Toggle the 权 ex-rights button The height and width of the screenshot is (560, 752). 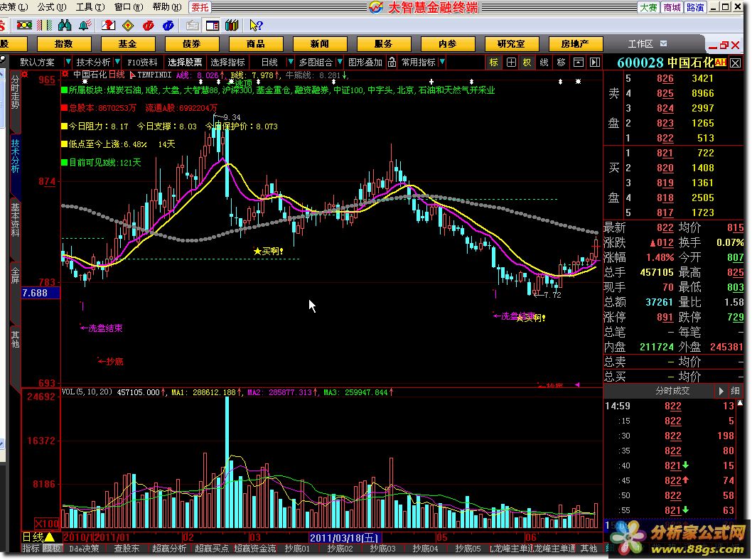coord(527,63)
